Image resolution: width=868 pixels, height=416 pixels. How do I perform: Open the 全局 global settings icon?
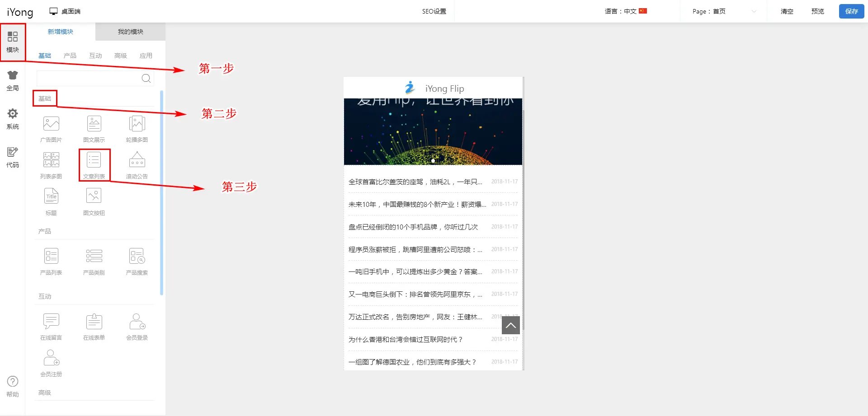(x=13, y=81)
